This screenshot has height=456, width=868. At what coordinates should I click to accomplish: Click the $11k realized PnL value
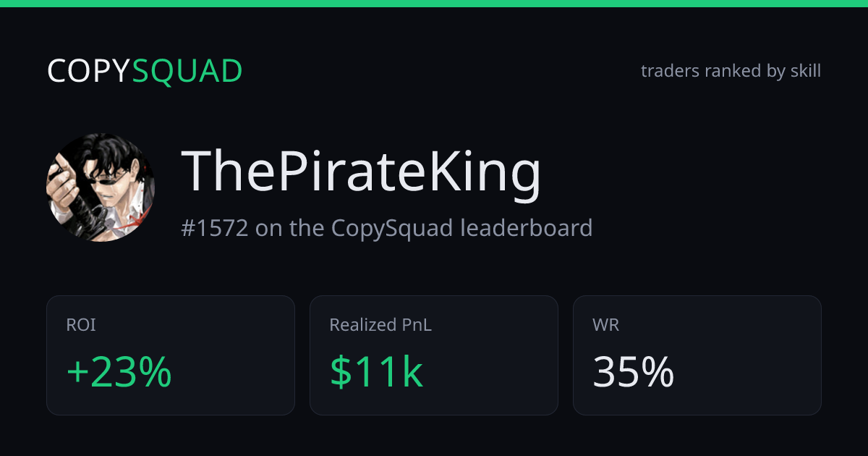coord(376,372)
